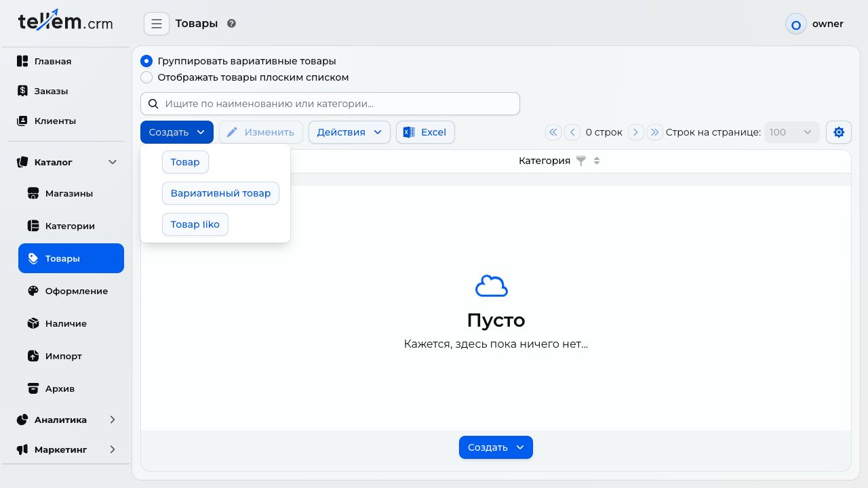Select Группировать вариативные товары radio
The height and width of the screenshot is (488, 868).
146,61
